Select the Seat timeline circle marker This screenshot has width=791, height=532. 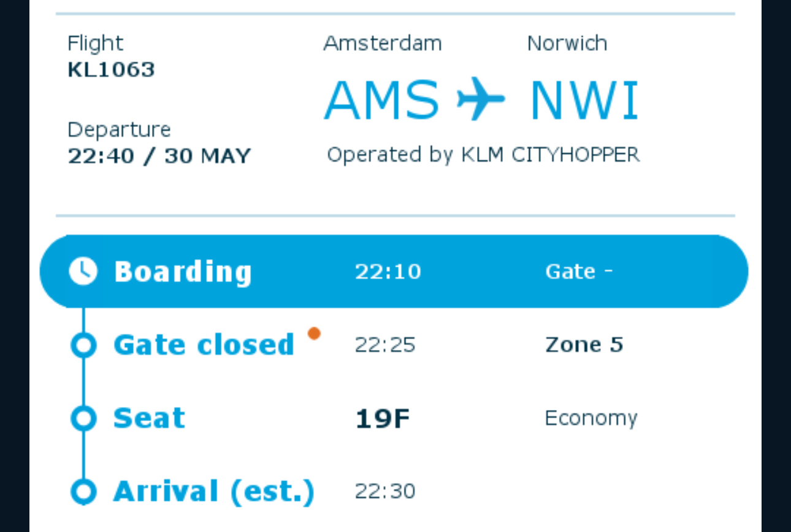click(83, 419)
